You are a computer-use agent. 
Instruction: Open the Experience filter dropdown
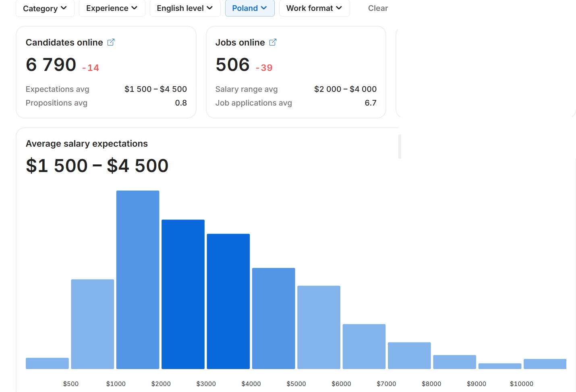(112, 8)
